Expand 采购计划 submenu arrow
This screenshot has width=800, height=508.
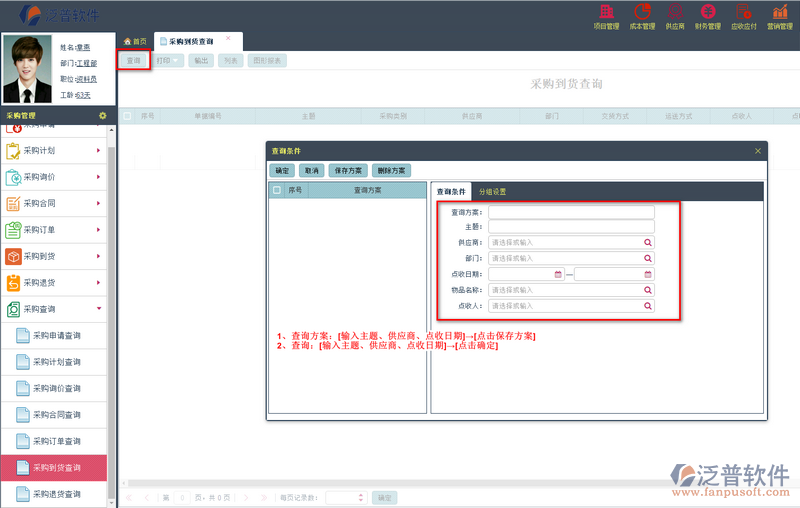98,151
